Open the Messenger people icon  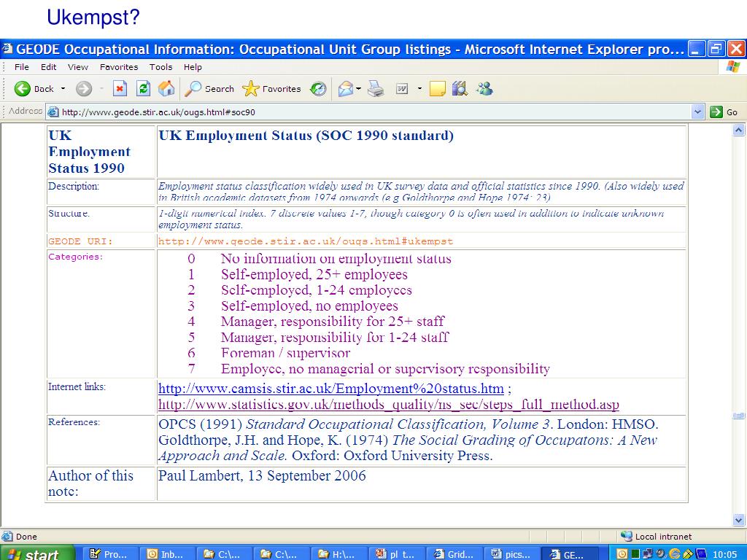(484, 89)
